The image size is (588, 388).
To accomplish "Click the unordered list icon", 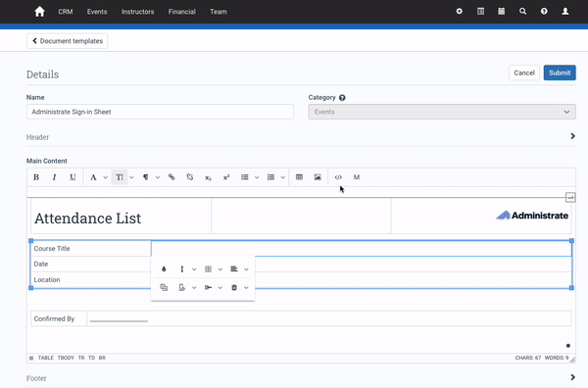I will click(x=245, y=177).
